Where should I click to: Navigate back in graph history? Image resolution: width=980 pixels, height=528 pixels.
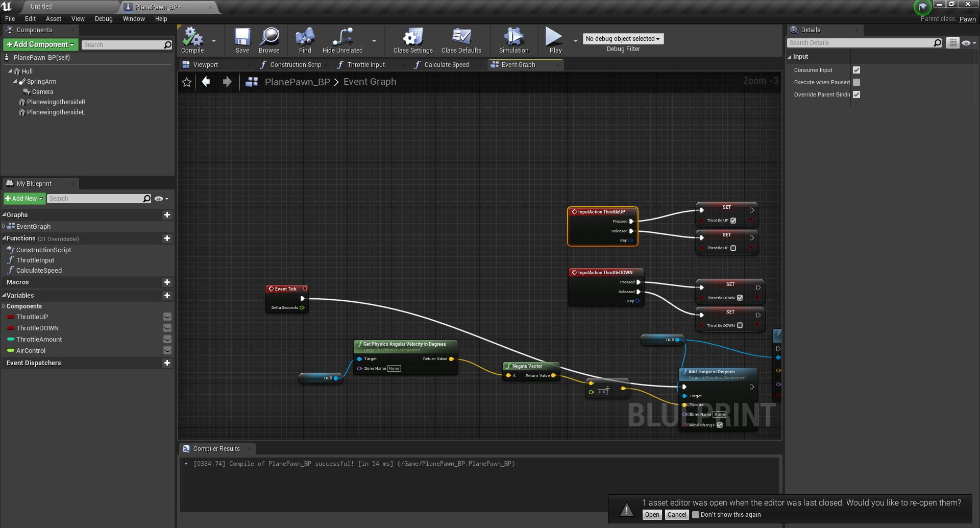point(206,82)
